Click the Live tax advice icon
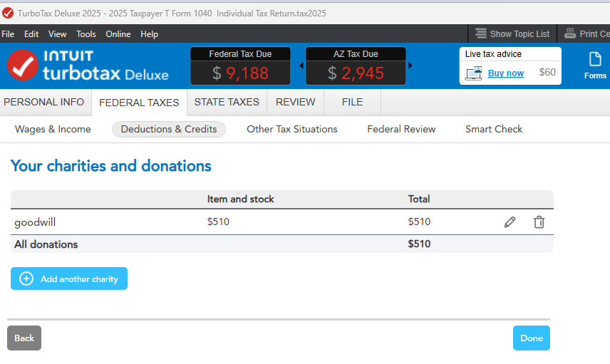Image resolution: width=610 pixels, height=364 pixels. coord(474,73)
